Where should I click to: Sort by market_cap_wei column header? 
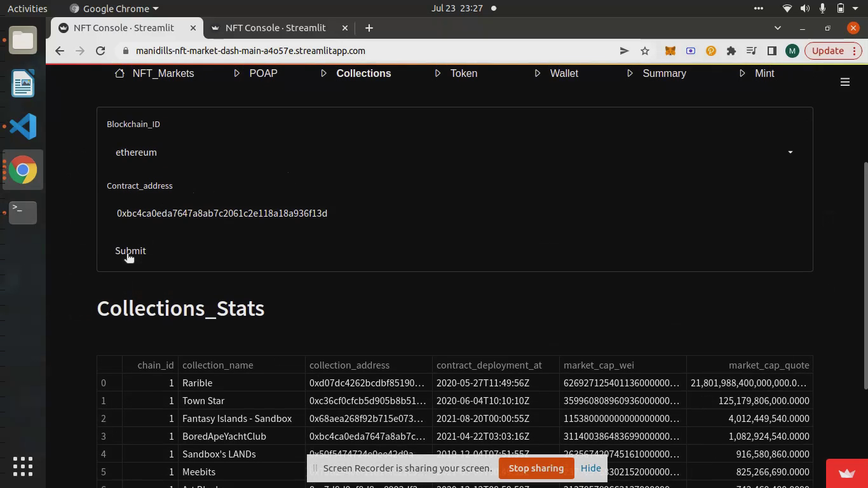click(x=623, y=365)
